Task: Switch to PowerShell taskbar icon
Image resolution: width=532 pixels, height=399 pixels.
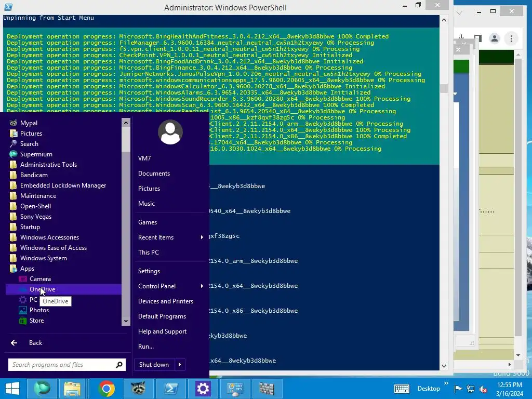Action: click(x=170, y=389)
